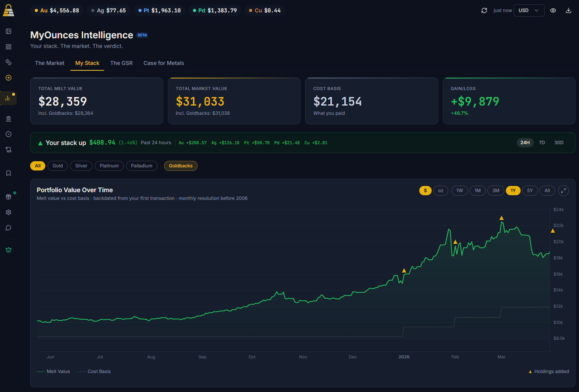Click the green crown premium icon

coord(9,250)
